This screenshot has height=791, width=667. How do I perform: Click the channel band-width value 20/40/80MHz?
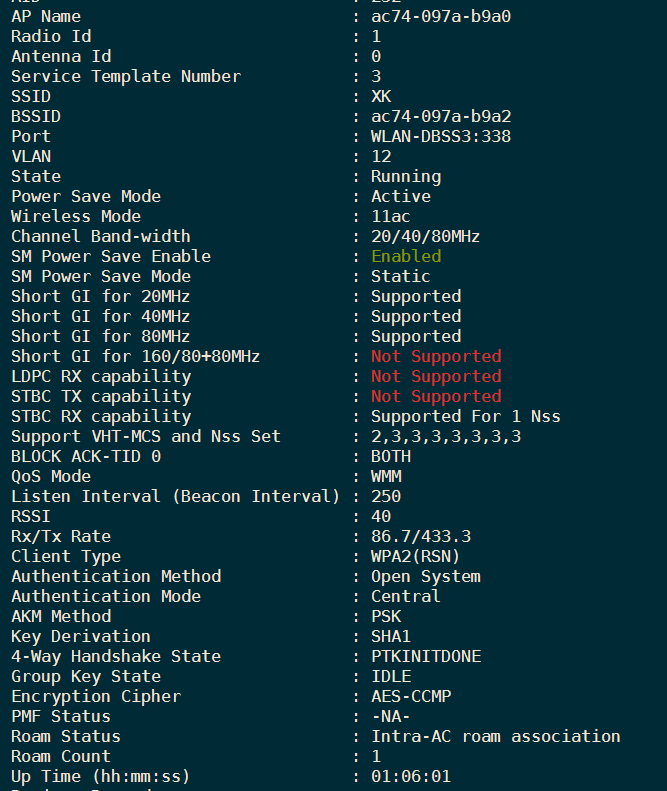tap(426, 236)
